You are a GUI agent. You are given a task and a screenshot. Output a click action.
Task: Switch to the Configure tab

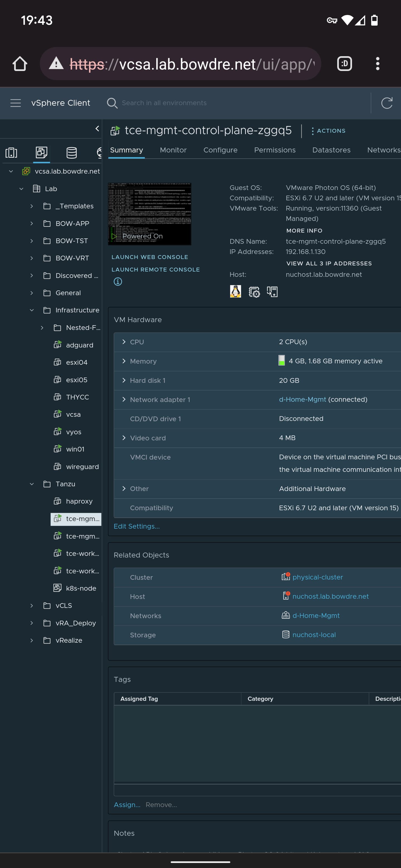220,150
